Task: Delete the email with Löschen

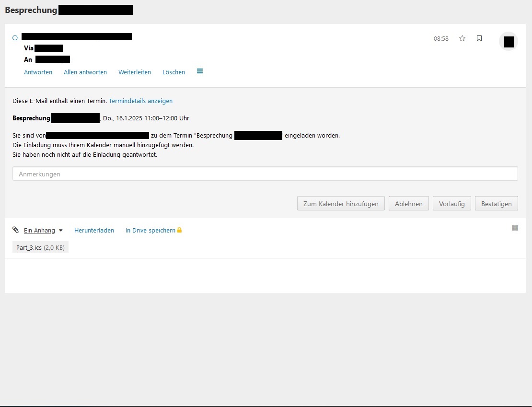Action: pos(173,72)
